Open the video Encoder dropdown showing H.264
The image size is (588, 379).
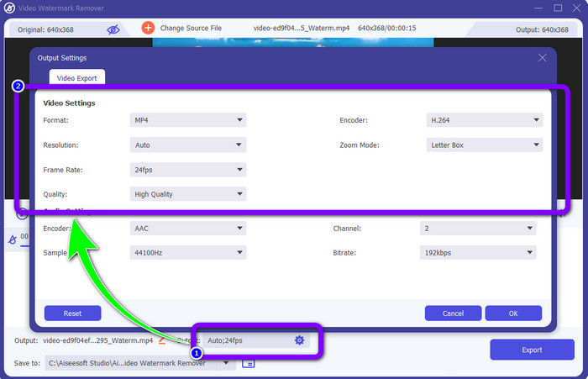[485, 120]
